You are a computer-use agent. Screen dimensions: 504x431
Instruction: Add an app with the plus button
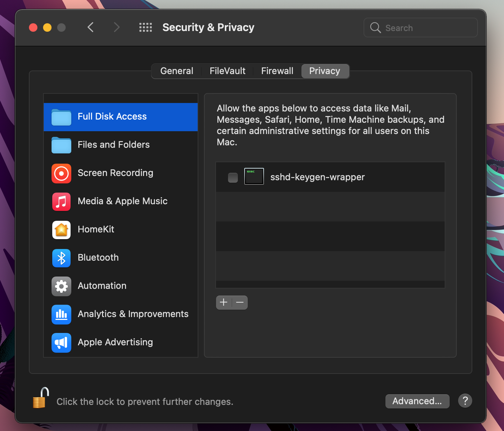[224, 302]
